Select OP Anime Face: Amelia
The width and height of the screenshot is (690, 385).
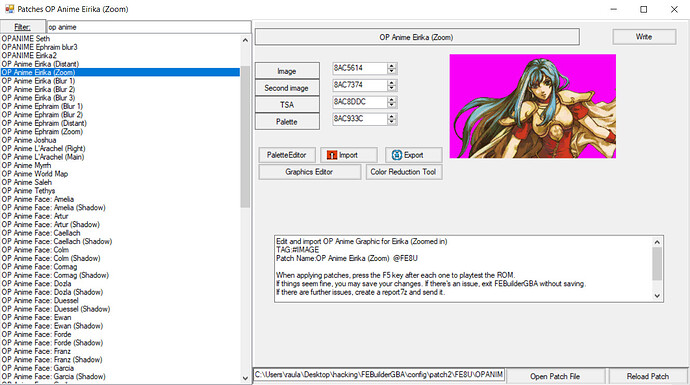[120, 199]
